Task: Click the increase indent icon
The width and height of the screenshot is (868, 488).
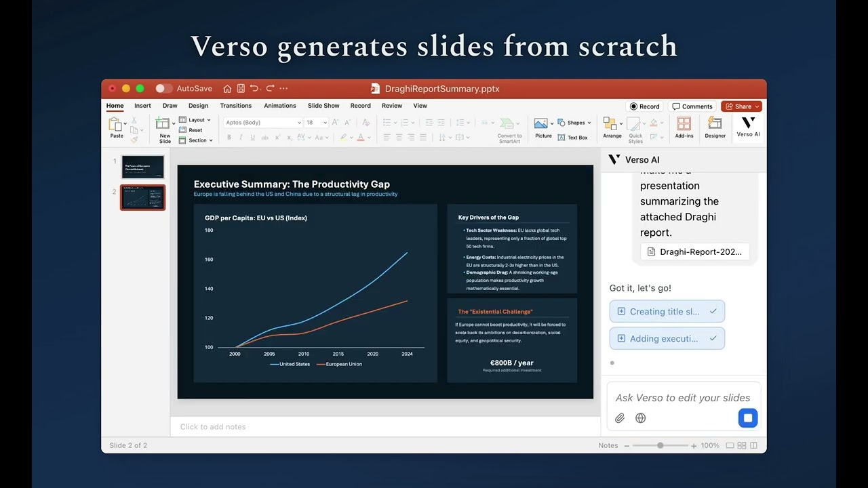Action: 441,123
